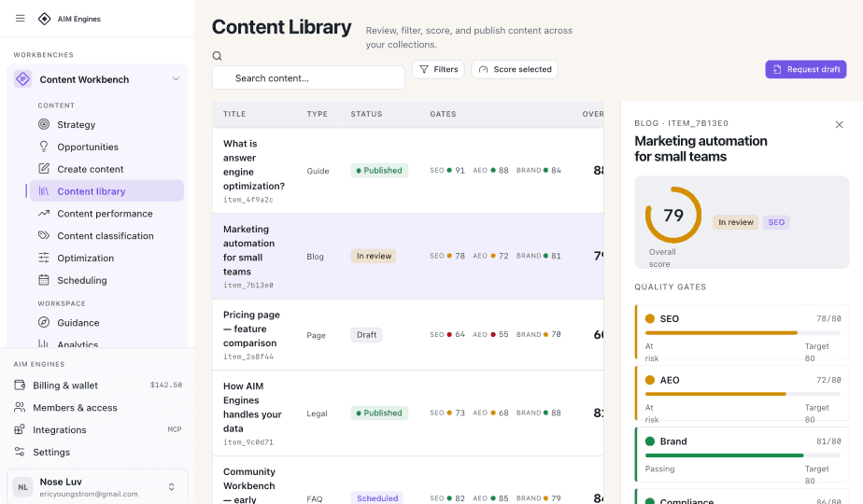Click the Content classification tag icon

44,235
